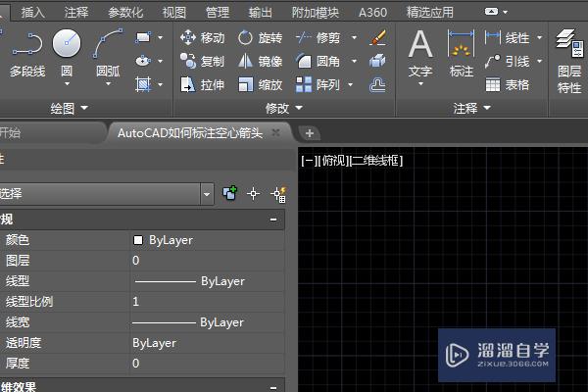This screenshot has height=392, width=588.
Task: Collapse the 3D effects (三维效果) section
Action: tap(273, 387)
